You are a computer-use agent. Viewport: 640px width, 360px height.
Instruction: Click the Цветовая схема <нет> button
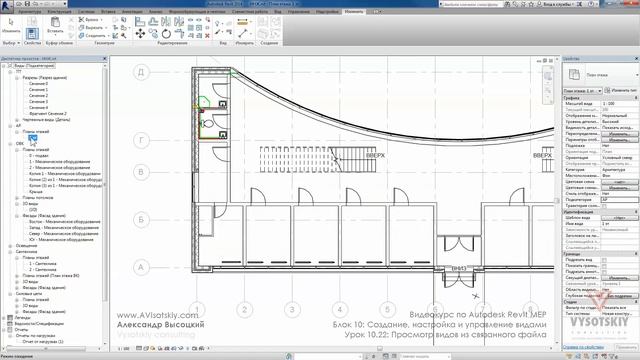[619, 182]
